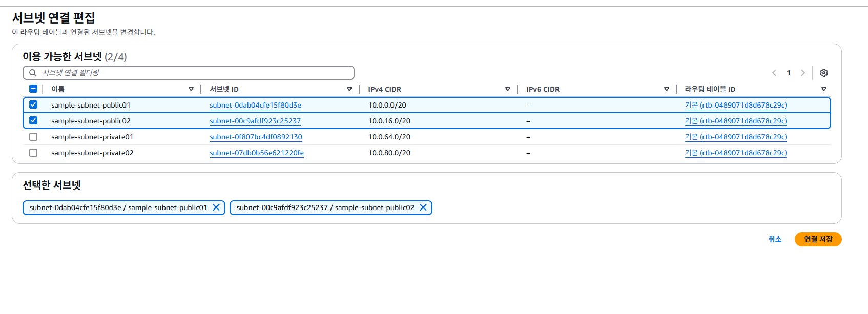The width and height of the screenshot is (868, 314).
Task: Uncheck the sample-subnet-public01 checkbox
Action: [33, 104]
